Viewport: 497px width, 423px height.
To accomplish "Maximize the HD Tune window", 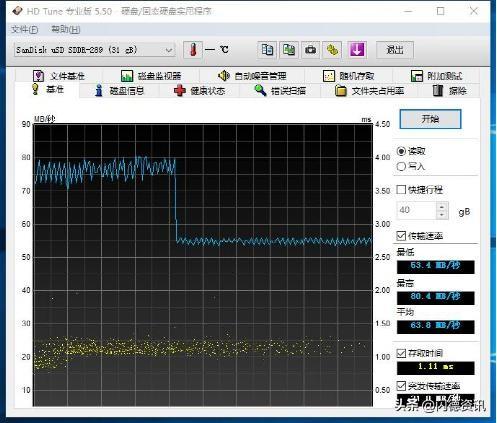I will (x=440, y=11).
